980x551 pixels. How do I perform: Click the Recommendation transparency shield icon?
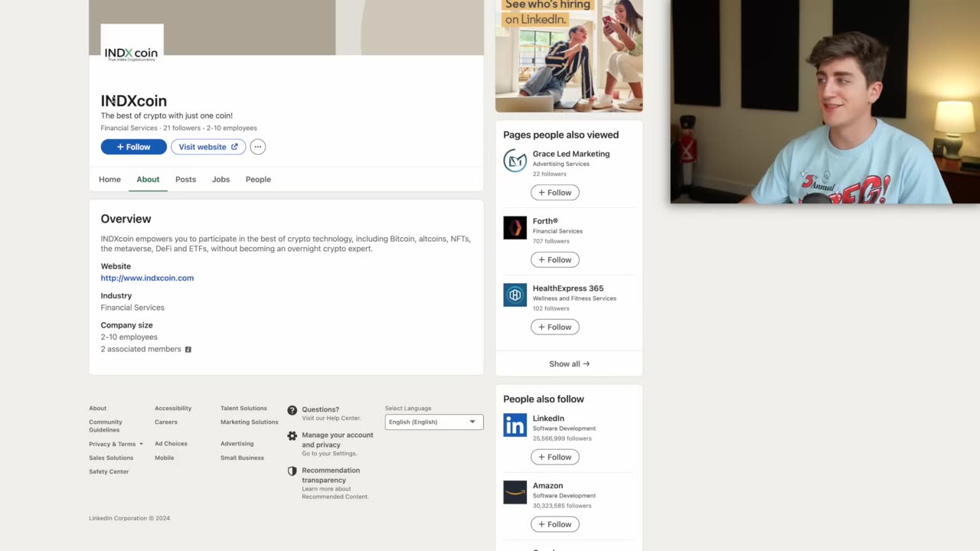pyautogui.click(x=292, y=471)
